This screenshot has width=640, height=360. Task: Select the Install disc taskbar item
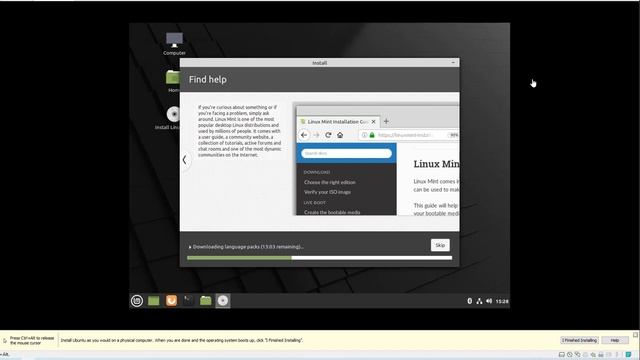point(223,301)
